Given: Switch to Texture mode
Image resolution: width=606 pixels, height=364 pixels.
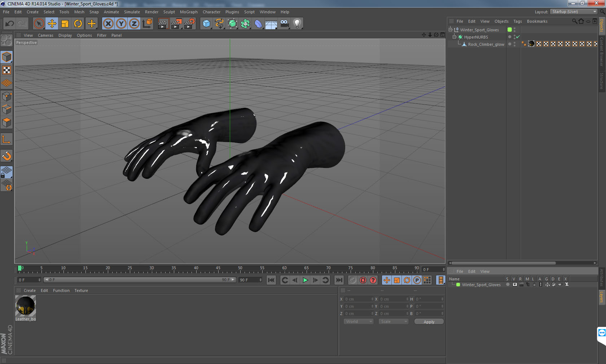Looking at the screenshot, I should (x=6, y=70).
